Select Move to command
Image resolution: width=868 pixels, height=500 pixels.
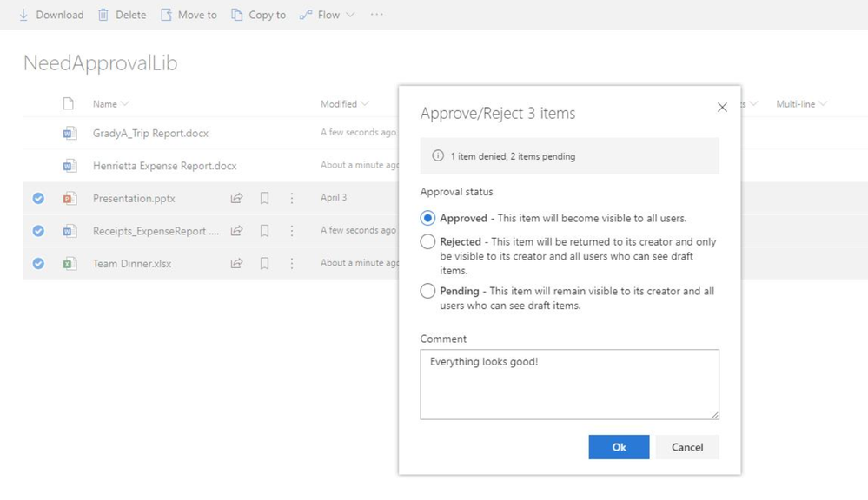(x=189, y=15)
